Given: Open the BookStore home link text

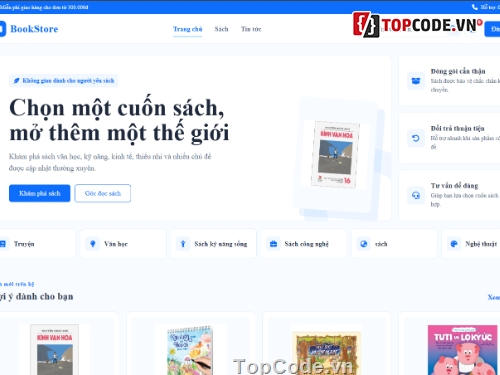Looking at the screenshot, I should click(x=34, y=29).
